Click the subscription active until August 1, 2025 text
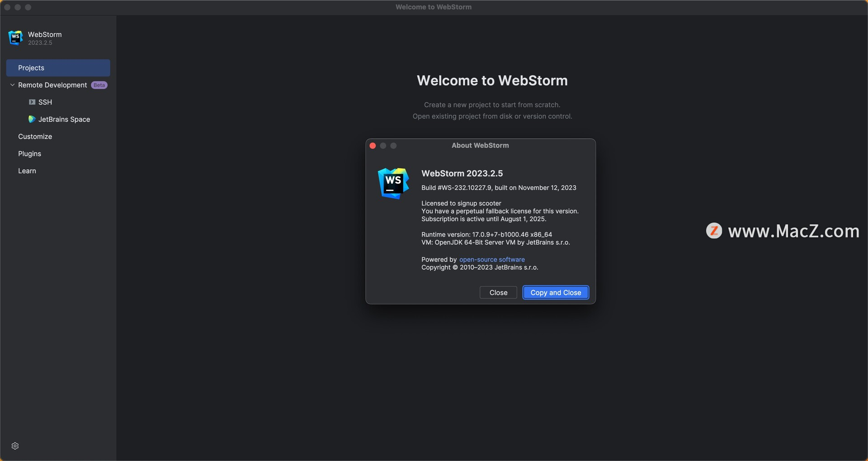 click(484, 219)
